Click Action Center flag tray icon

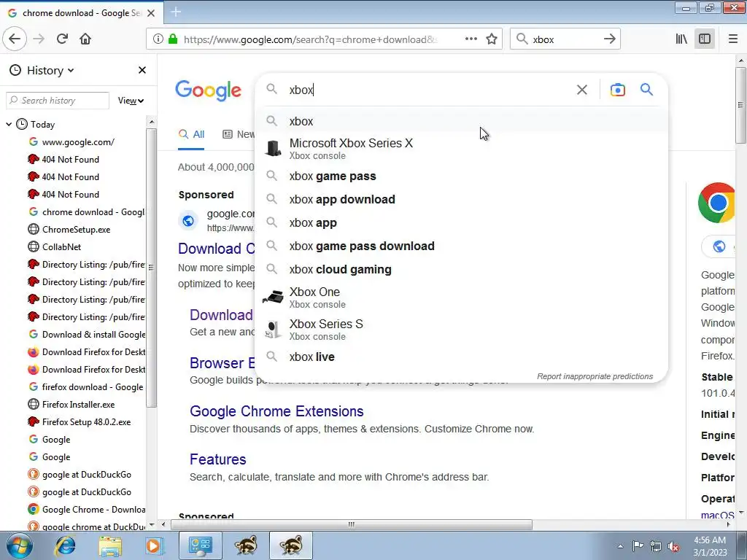pyautogui.click(x=638, y=546)
